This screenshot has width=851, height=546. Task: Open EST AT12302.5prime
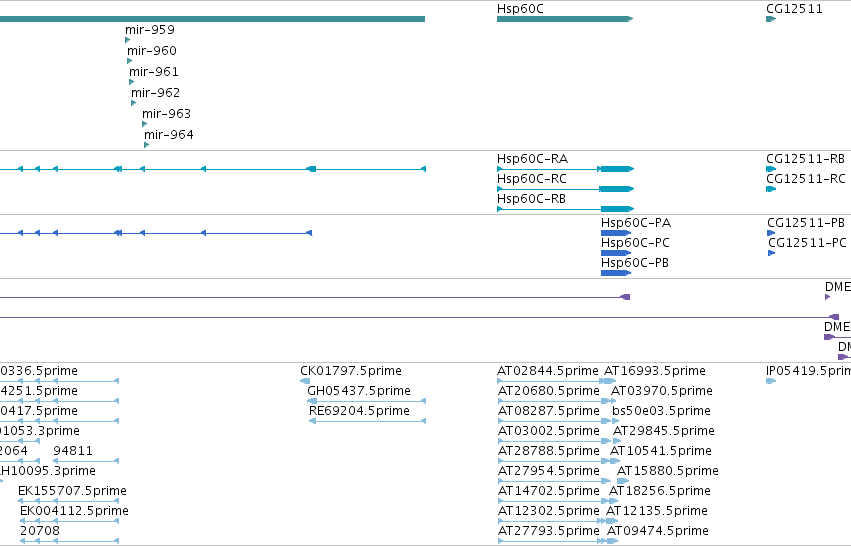click(x=549, y=511)
